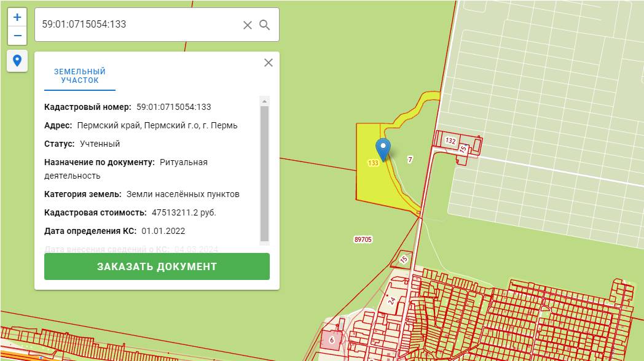Click the info panel scrollbar thumb
Image resolution: width=644 pixels, height=361 pixels.
(264, 172)
